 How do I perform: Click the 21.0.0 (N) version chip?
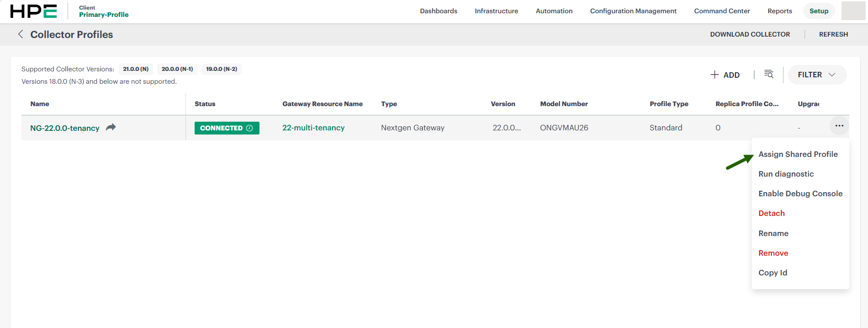pos(136,69)
